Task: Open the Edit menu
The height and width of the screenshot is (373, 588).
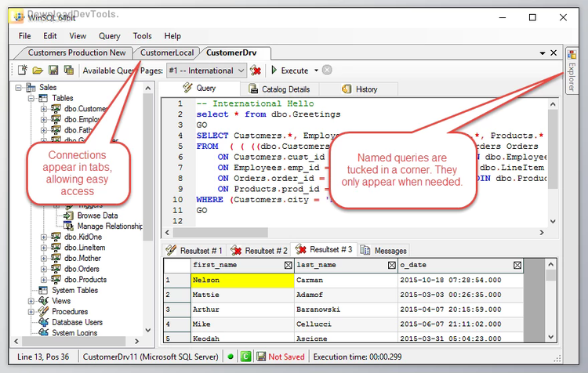Action: (50, 36)
